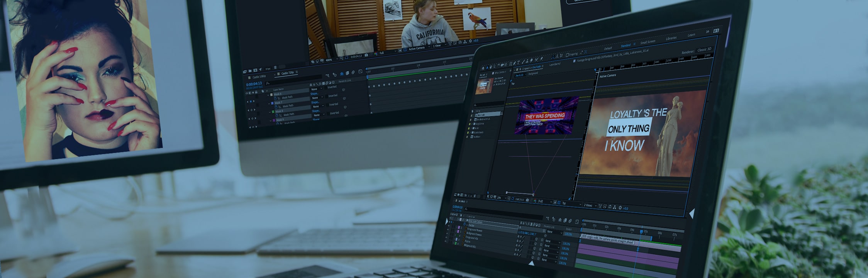Open Active Camera dropdown on iMac viewer
The height and width of the screenshot is (278, 868).
coord(419,48)
